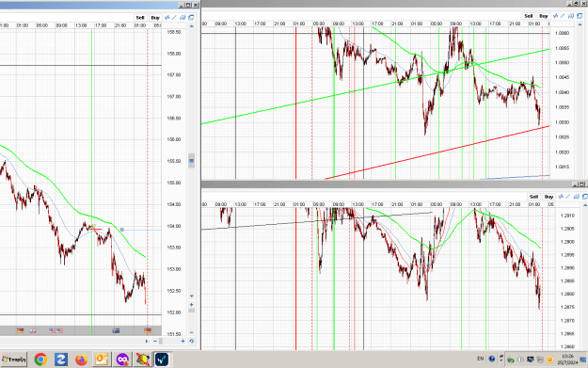Click the chart settings icon in the bottom-right chart
The height and width of the screenshot is (368, 588).
click(x=577, y=197)
